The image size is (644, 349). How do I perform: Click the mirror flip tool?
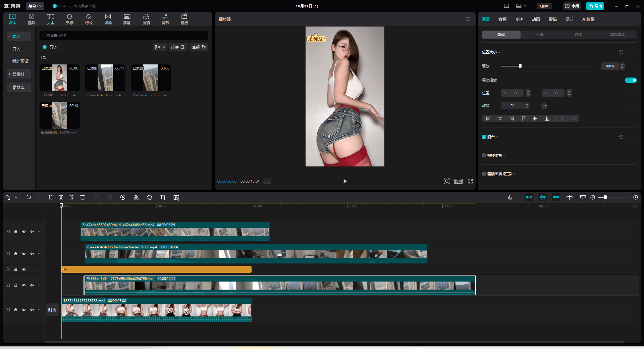click(x=136, y=197)
